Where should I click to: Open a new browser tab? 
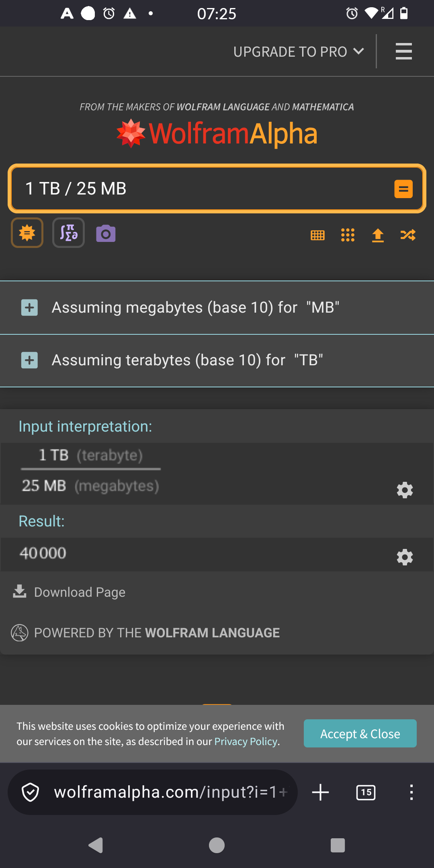pos(320,792)
